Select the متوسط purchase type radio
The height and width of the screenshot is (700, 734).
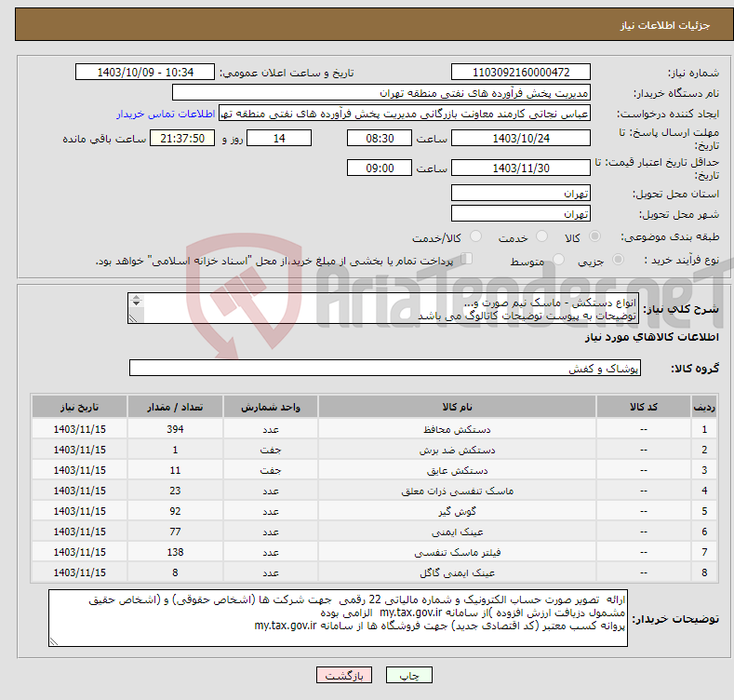click(x=558, y=260)
